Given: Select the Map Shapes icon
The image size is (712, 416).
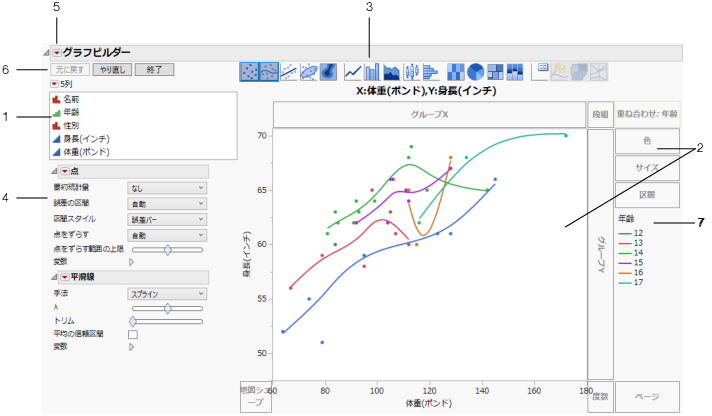Looking at the screenshot, I should coord(579,72).
